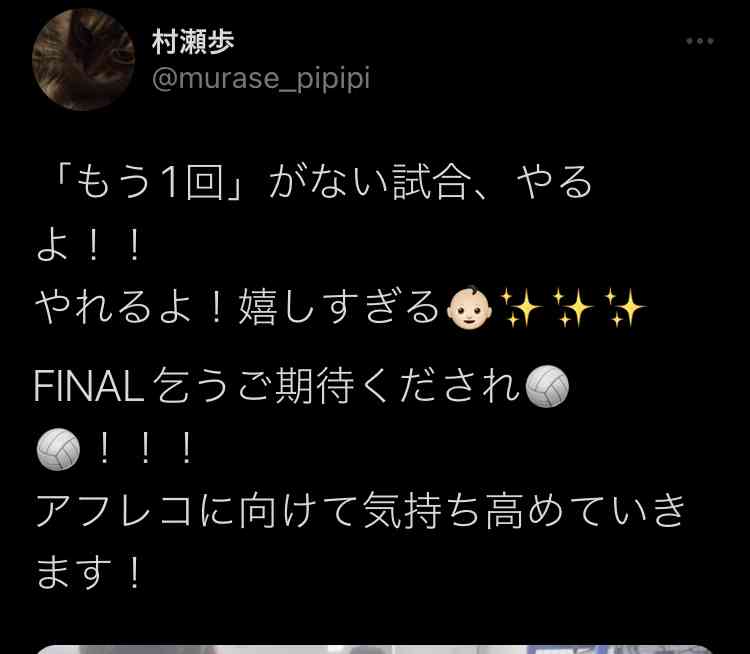Click the volleyball emoji after くだされ
Image resolution: width=750 pixels, height=654 pixels.
coord(547,386)
